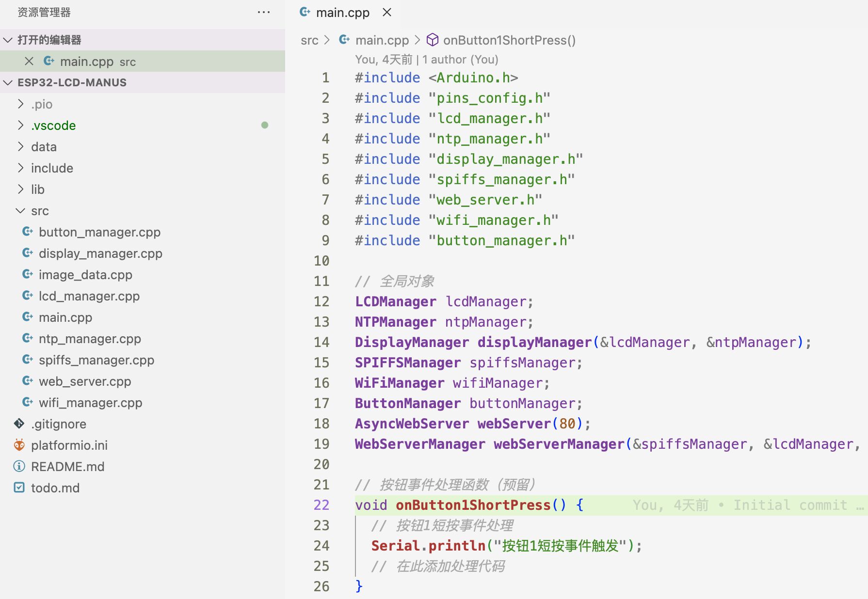The image size is (868, 599).
Task: Open todo.md file
Action: coord(55,488)
